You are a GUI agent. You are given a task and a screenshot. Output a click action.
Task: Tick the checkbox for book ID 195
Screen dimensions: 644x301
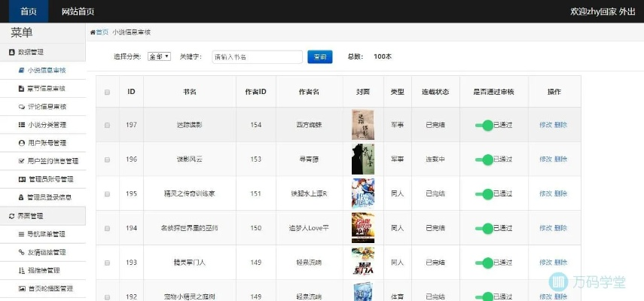coord(107,194)
